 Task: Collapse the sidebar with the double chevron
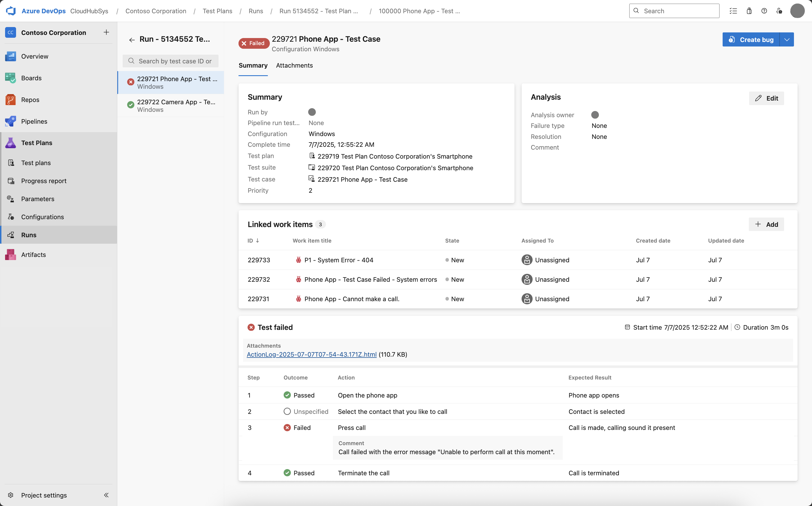[106, 495]
